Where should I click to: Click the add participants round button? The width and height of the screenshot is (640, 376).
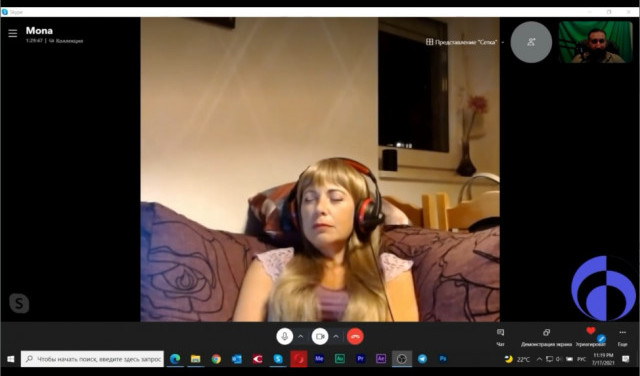click(x=531, y=42)
